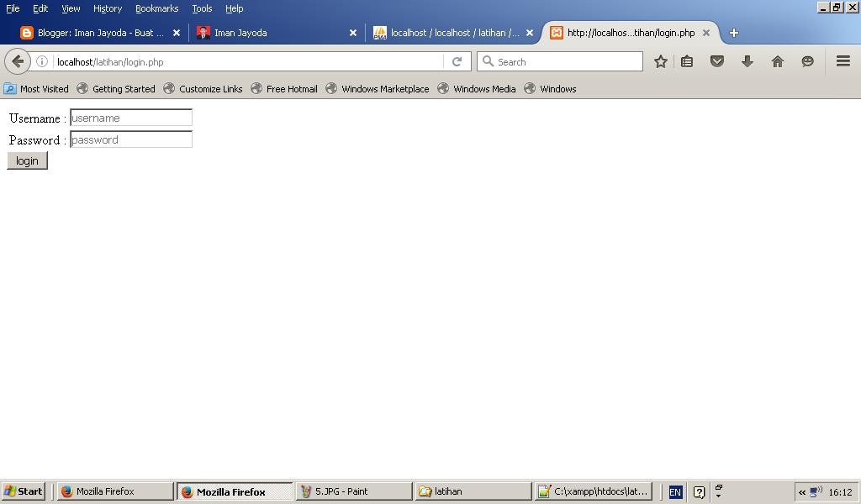Viewport: 861px width, 504px height.
Task: Open Getting Started bookmark
Action: click(116, 89)
